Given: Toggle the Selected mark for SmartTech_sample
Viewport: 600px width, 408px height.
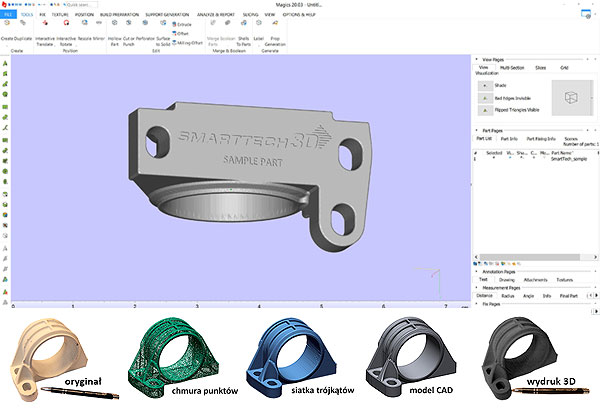Looking at the screenshot, I should pos(493,158).
